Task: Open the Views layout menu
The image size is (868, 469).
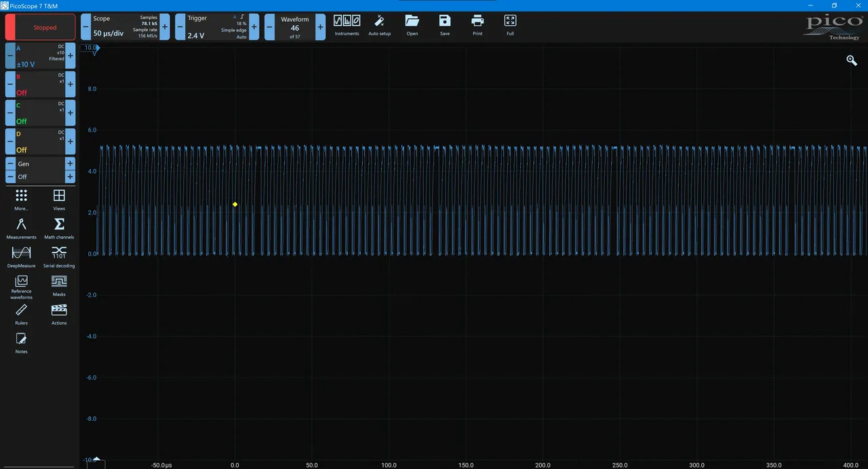Action: 59,199
